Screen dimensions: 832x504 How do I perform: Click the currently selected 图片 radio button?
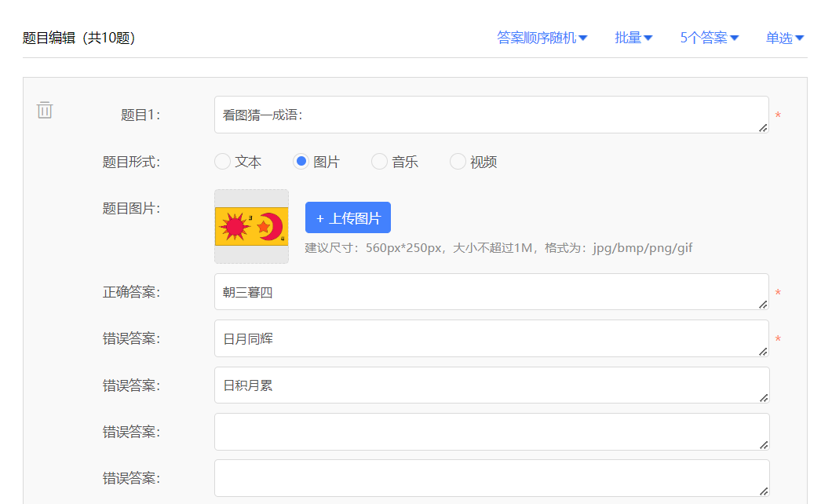(301, 161)
